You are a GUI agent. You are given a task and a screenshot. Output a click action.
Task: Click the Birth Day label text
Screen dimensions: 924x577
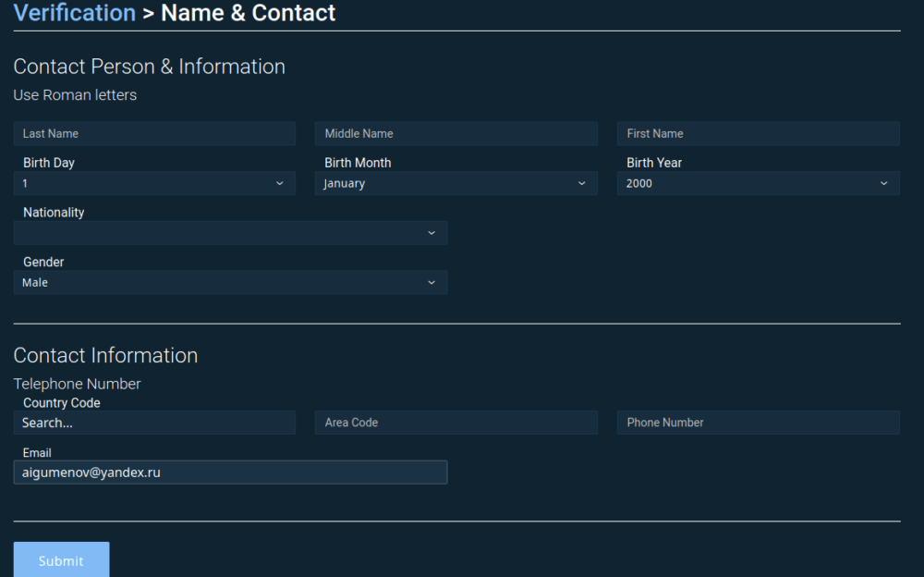(x=49, y=163)
